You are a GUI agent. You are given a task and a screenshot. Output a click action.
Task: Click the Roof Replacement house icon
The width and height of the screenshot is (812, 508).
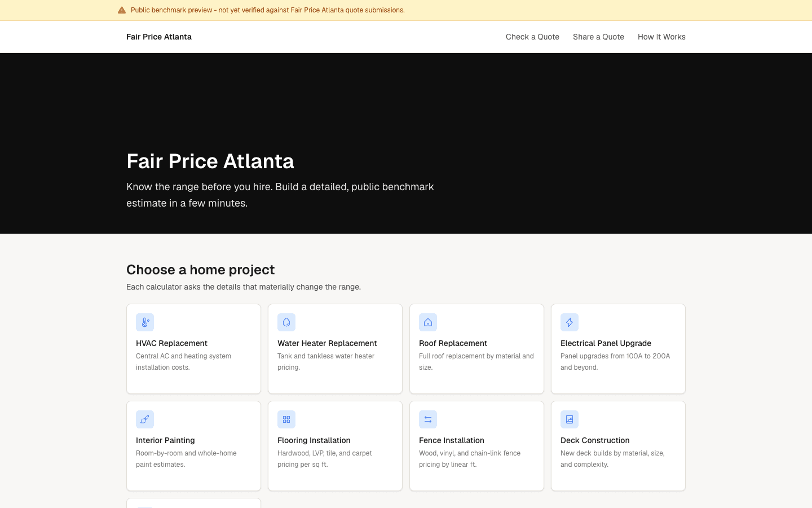click(x=428, y=322)
